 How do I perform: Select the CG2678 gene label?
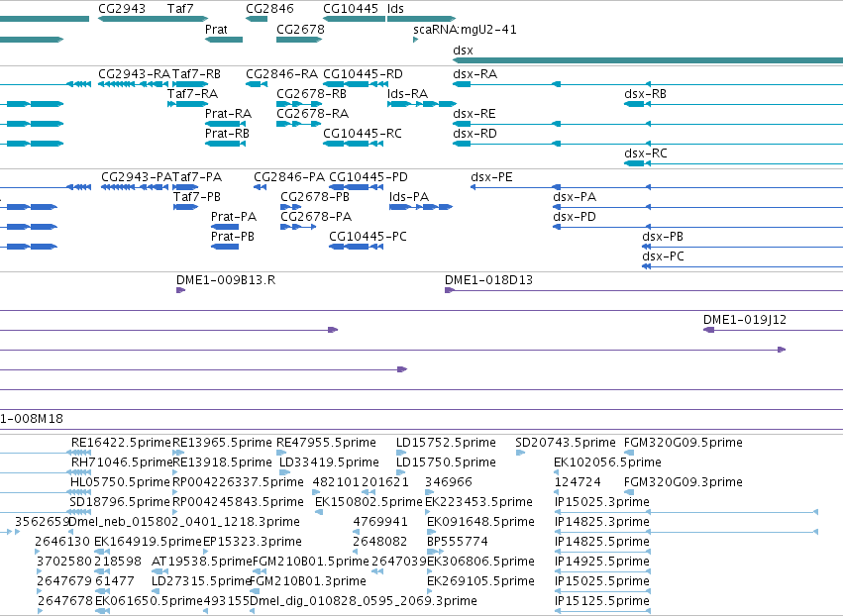(x=300, y=30)
